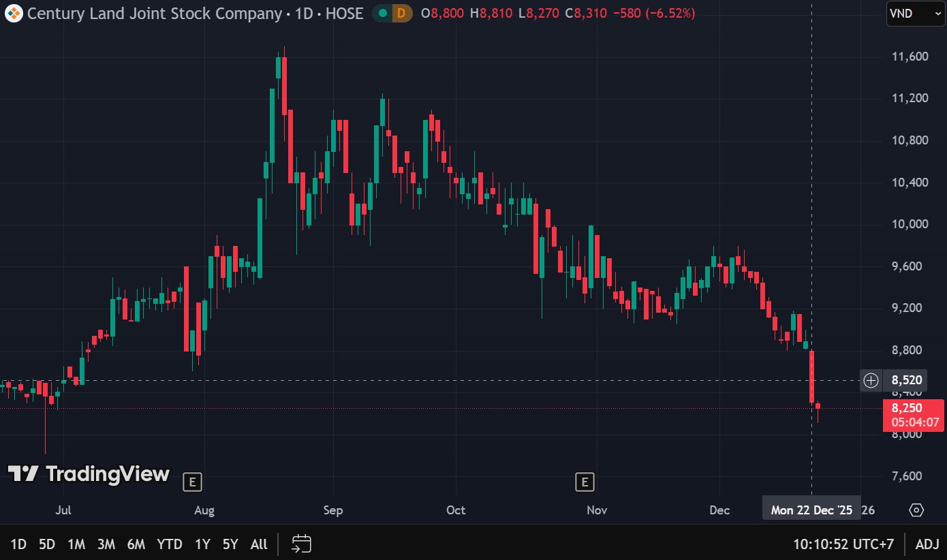Click the Mon 22 Dec '25 date label
The height and width of the screenshot is (560, 947).
811,510
